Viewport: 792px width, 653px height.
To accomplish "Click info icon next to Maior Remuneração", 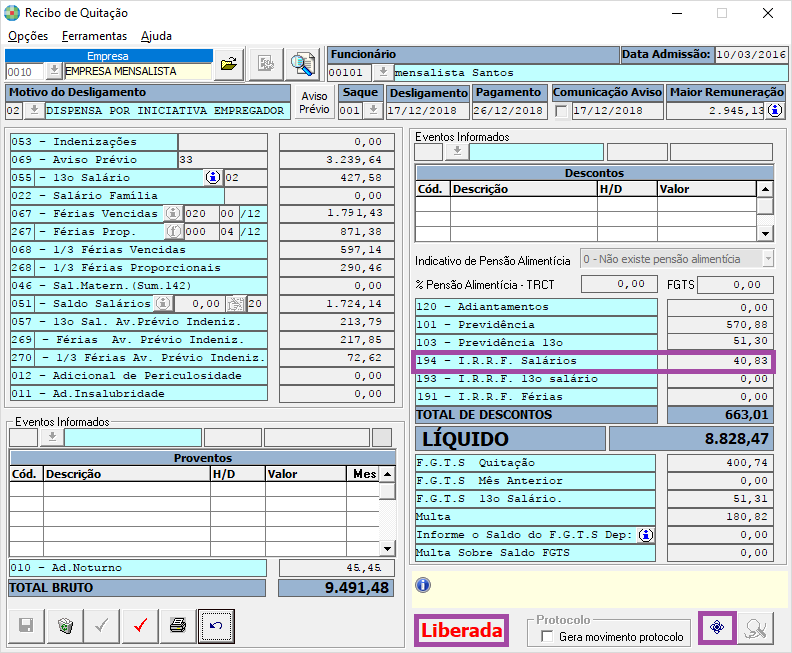I will [x=775, y=111].
